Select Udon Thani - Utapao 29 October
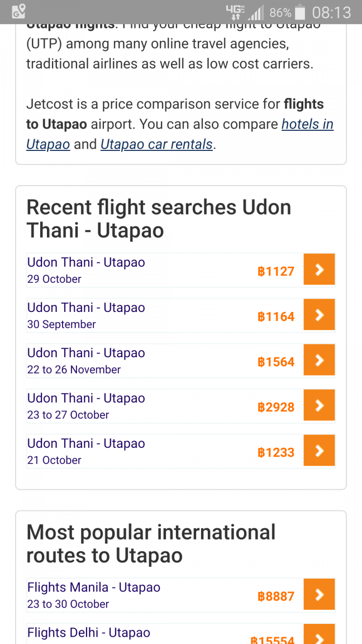Viewport: 362px width, 644px height. click(180, 270)
